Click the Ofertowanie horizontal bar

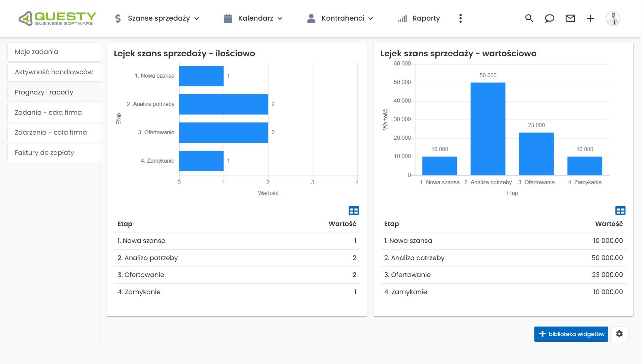(224, 133)
